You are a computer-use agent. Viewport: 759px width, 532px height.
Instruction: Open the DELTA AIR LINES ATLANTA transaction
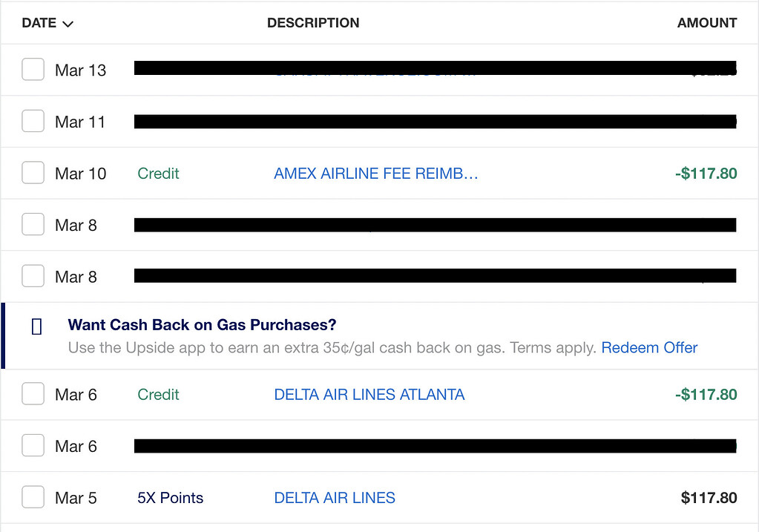click(x=369, y=395)
